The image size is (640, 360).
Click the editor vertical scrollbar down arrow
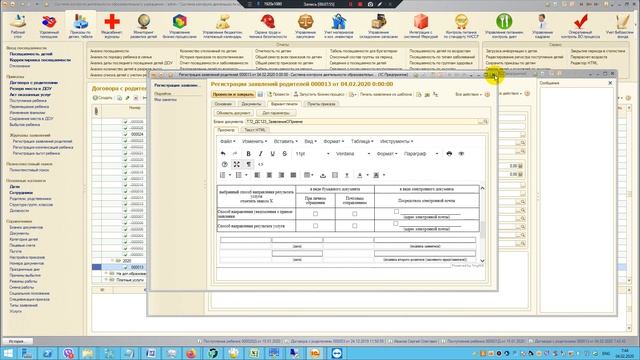(482, 260)
